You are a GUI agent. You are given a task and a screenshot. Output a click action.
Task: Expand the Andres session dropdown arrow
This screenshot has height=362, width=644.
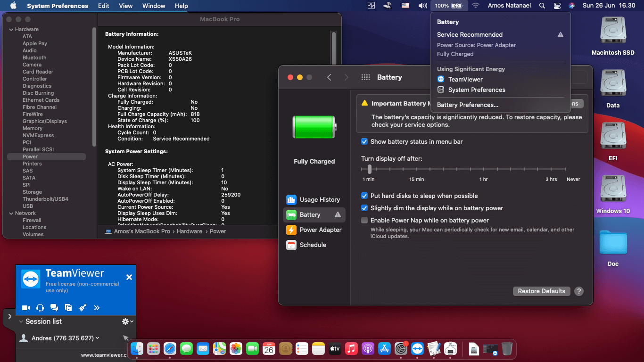(x=98, y=338)
